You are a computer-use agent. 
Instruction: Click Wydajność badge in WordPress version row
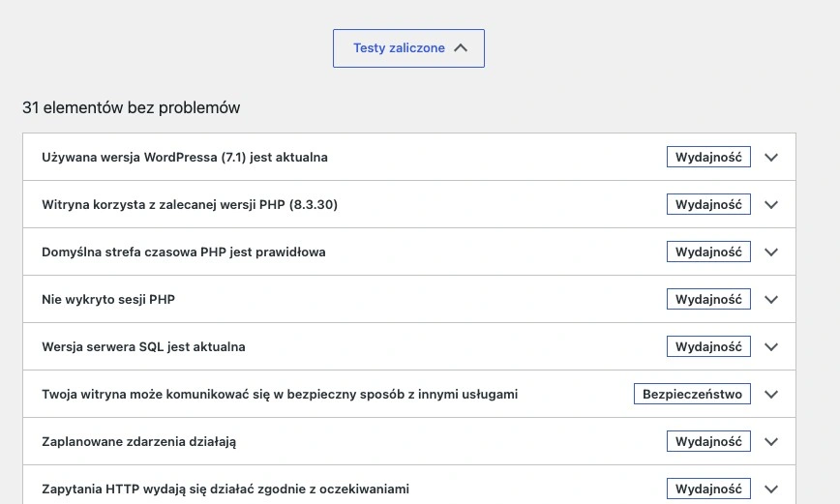tap(708, 157)
